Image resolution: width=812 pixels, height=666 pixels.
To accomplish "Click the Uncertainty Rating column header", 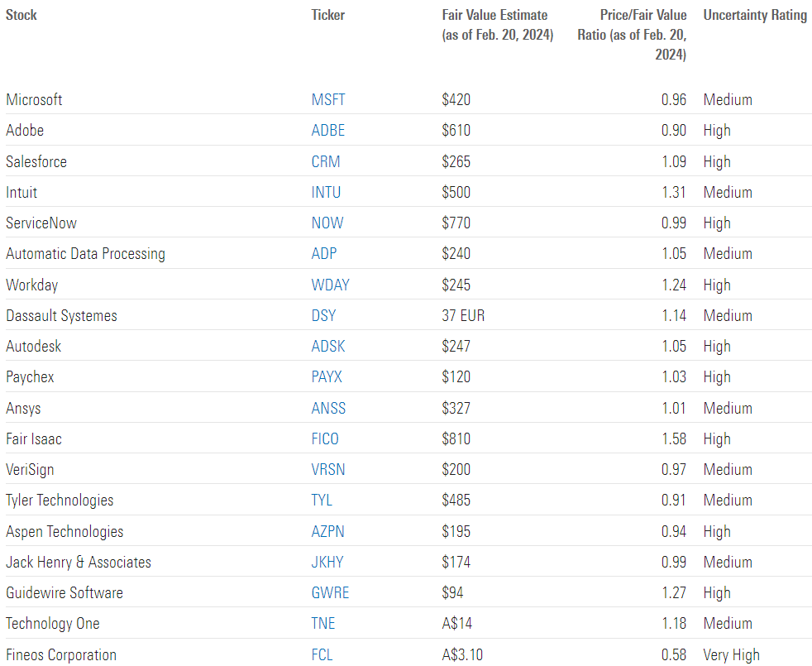I will [x=755, y=16].
